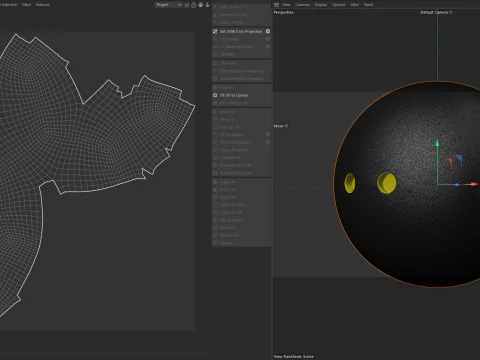Select the smaller yellow cylinder near sphere edge
The height and width of the screenshot is (360, 480).
[350, 183]
